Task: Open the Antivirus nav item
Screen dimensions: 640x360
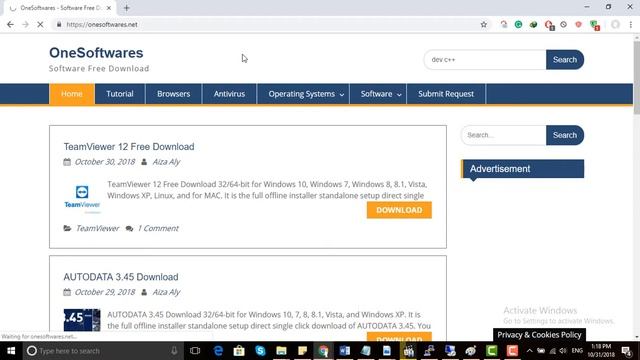Action: pyautogui.click(x=229, y=94)
